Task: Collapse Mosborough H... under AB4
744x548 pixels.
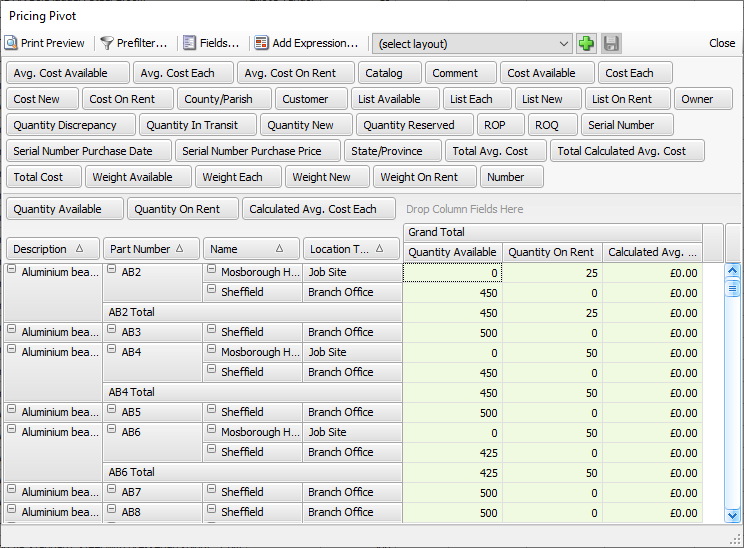Action: (x=212, y=349)
